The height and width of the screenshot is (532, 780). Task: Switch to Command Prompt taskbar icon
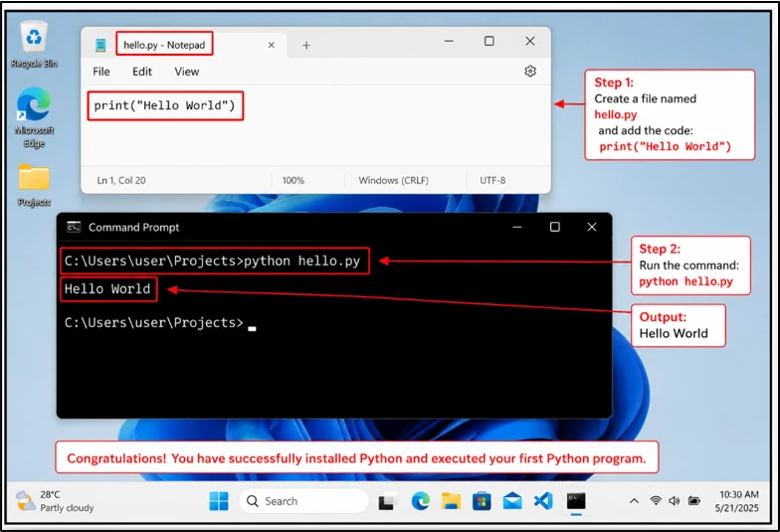point(576,501)
